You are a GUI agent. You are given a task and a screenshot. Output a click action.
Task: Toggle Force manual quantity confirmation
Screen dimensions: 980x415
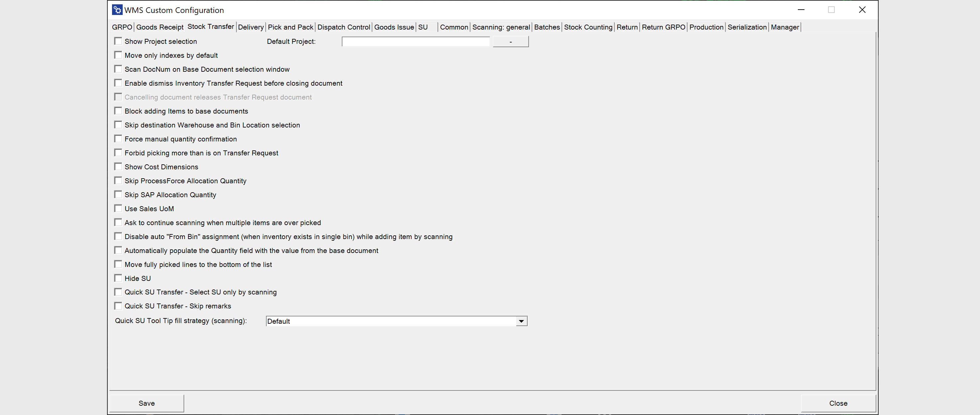(x=118, y=139)
